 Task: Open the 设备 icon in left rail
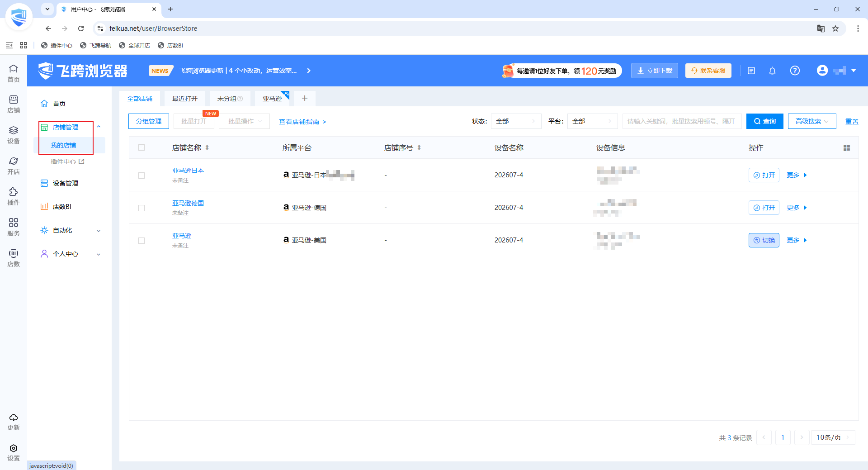coord(14,135)
